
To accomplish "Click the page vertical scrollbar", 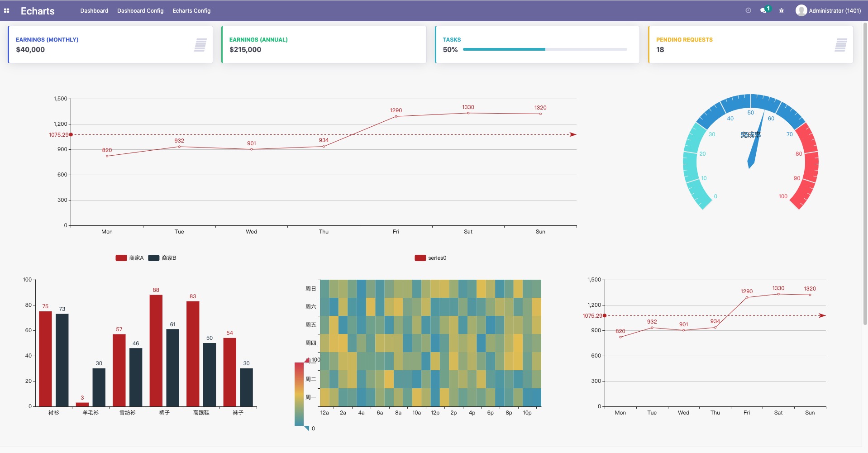I will (x=865, y=174).
